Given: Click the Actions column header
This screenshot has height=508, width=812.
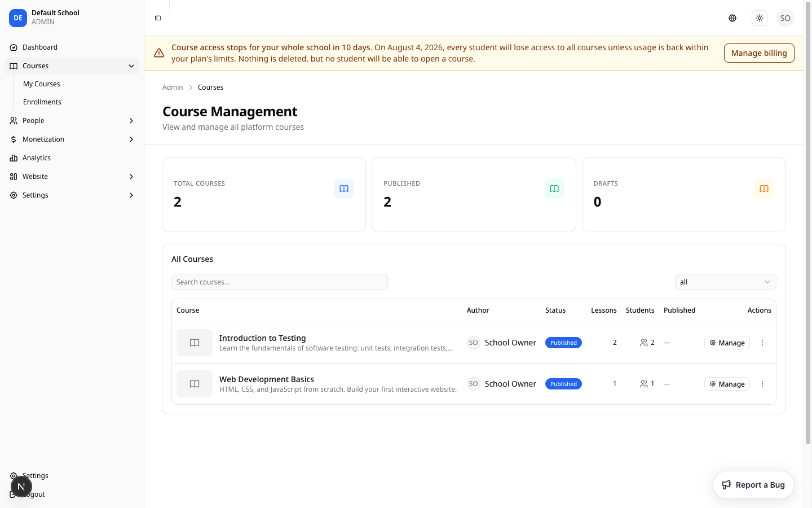Looking at the screenshot, I should pyautogui.click(x=760, y=310).
